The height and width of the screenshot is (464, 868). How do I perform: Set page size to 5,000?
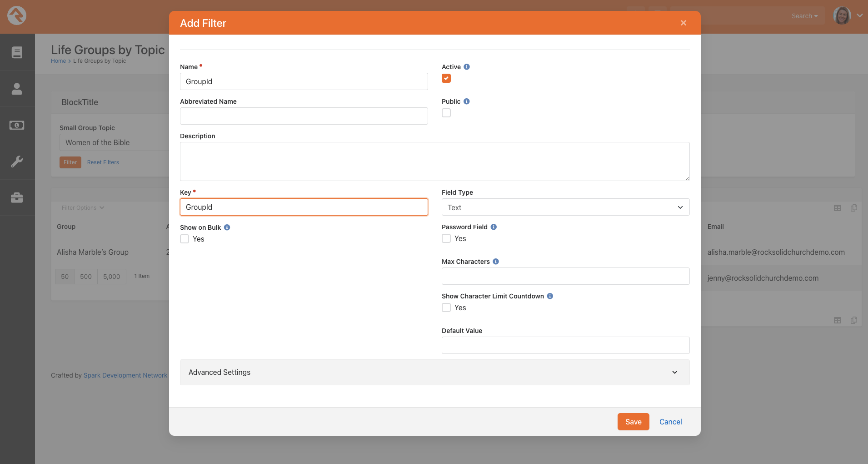(112, 277)
